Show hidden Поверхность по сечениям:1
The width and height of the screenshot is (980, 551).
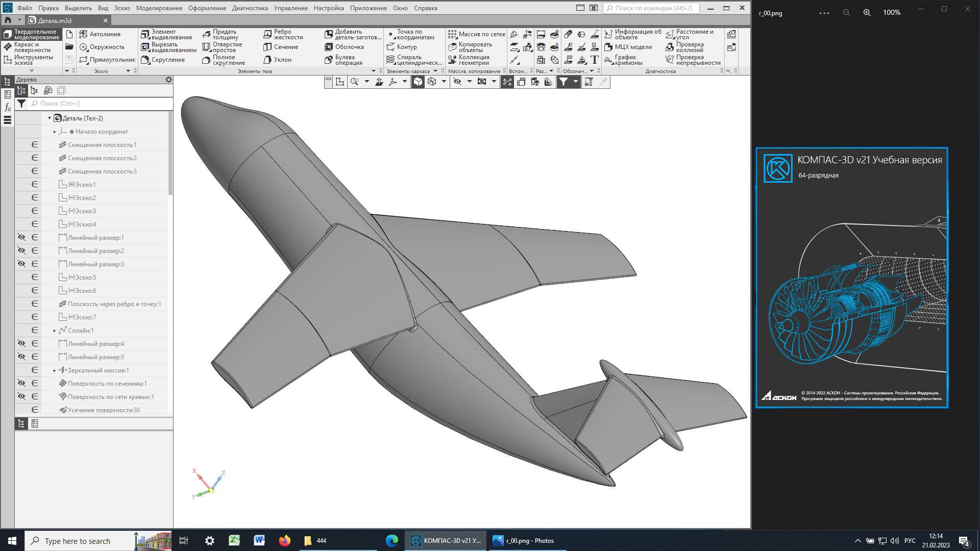(21, 383)
